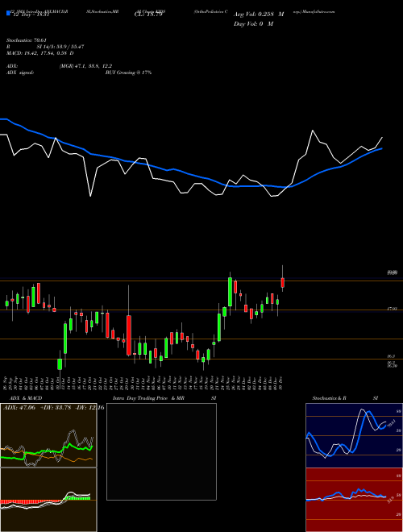403x532 pixels.
Task: Open the blue Stochastics chart panel
Action: [x=354, y=435]
